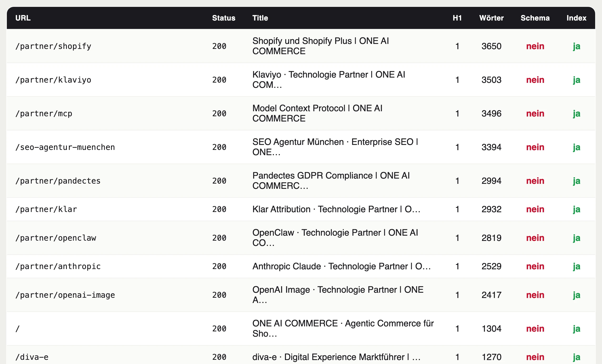This screenshot has height=364, width=602.
Task: Click the Title column header
Action: [x=260, y=18]
